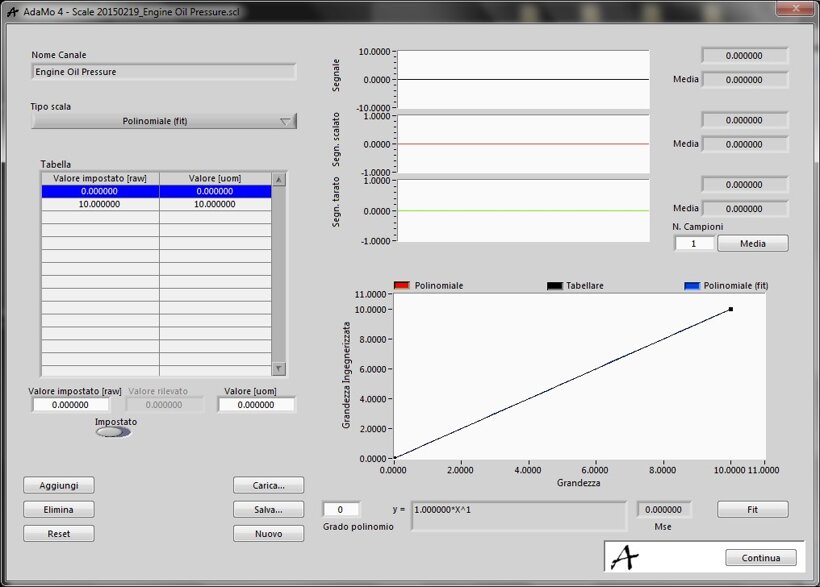Click the Continua button

pyautogui.click(x=761, y=557)
